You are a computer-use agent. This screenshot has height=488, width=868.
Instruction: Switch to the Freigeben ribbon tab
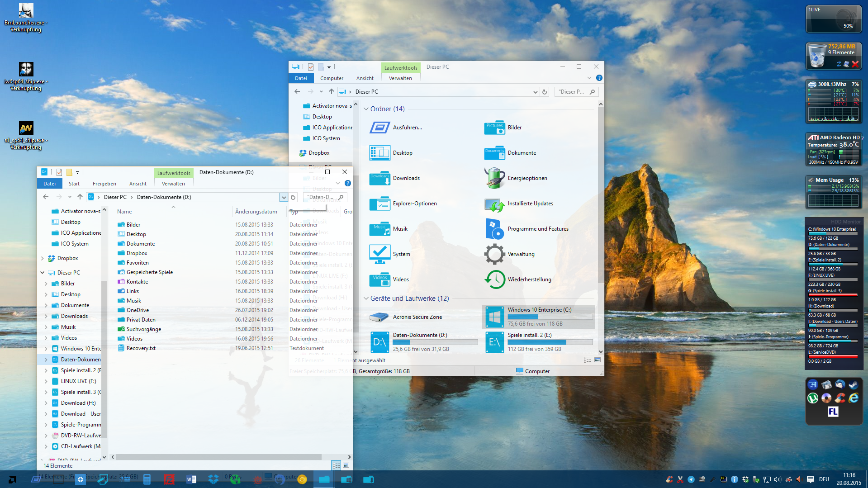(x=104, y=184)
